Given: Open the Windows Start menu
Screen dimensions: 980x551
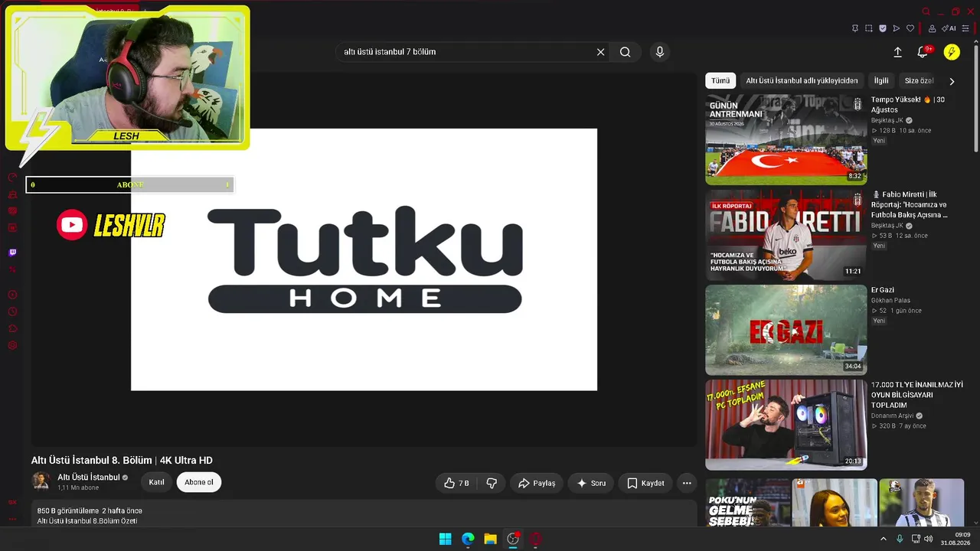Looking at the screenshot, I should click(x=445, y=539).
